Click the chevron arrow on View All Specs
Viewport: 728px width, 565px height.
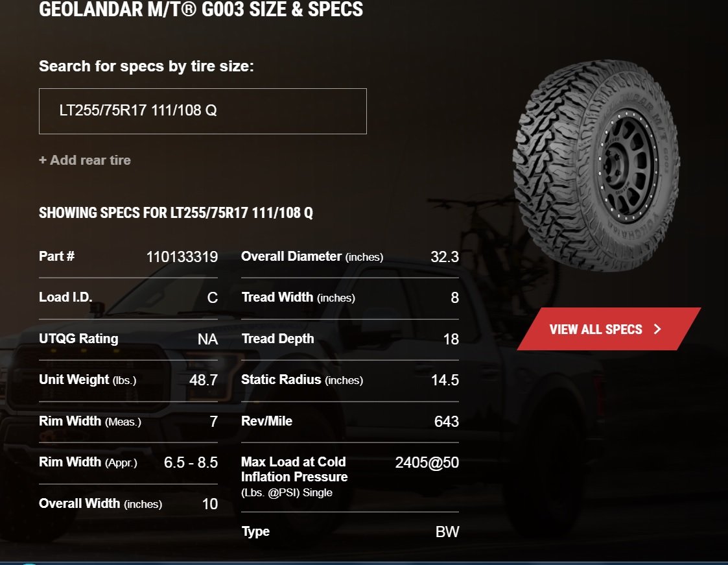(657, 329)
